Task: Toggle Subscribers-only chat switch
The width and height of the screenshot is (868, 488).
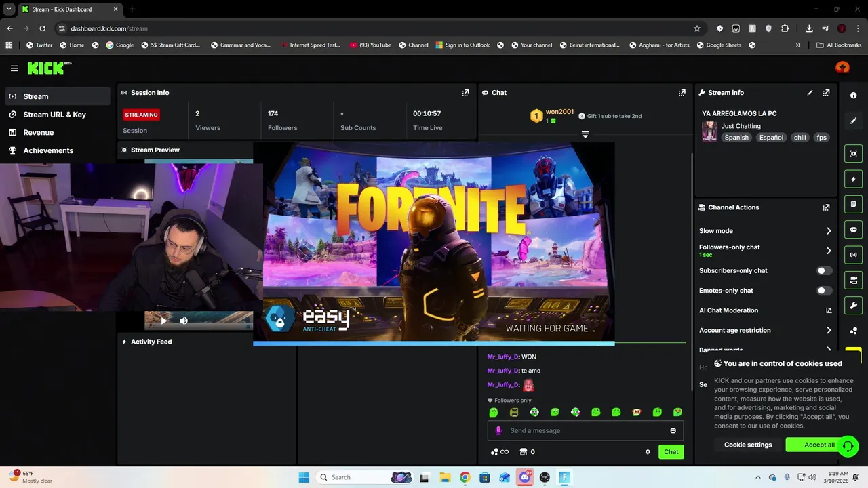Action: tap(824, 270)
